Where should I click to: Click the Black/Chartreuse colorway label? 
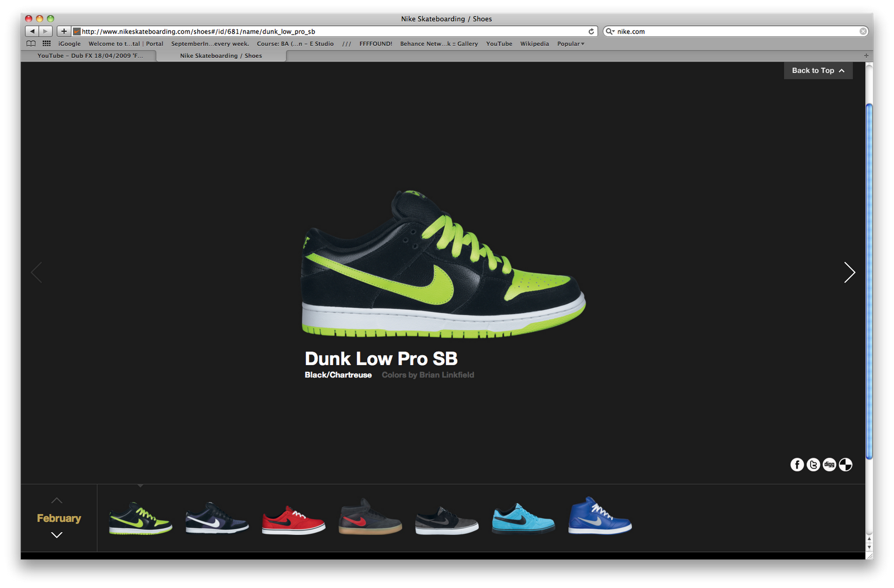coord(338,375)
